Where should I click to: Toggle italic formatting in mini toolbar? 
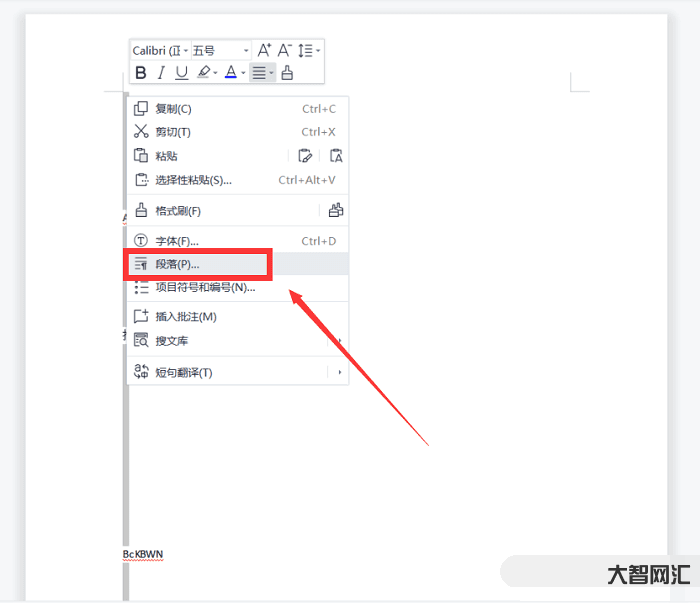[x=161, y=72]
